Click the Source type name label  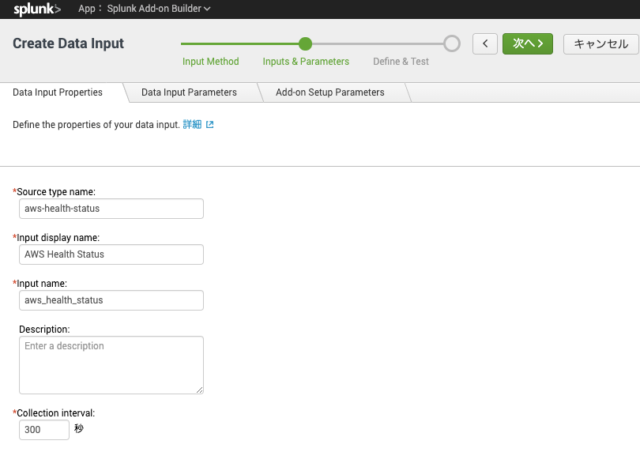pyautogui.click(x=54, y=192)
